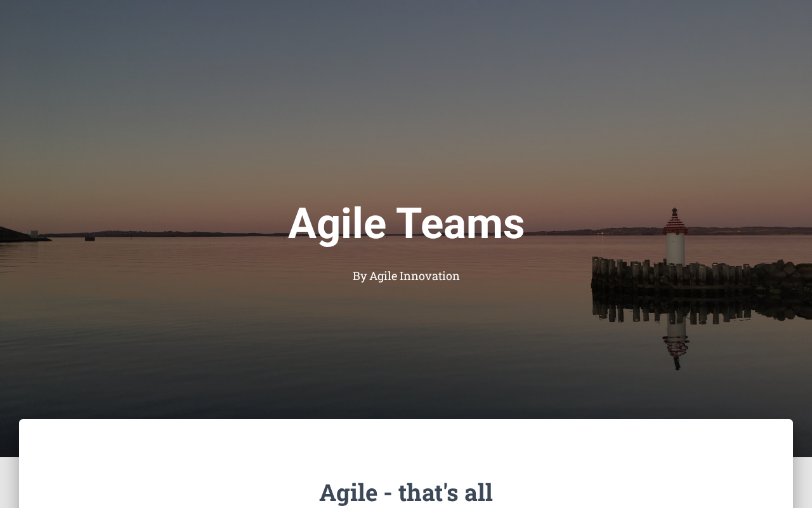Click the red lighthouse lantern top

[676, 221]
